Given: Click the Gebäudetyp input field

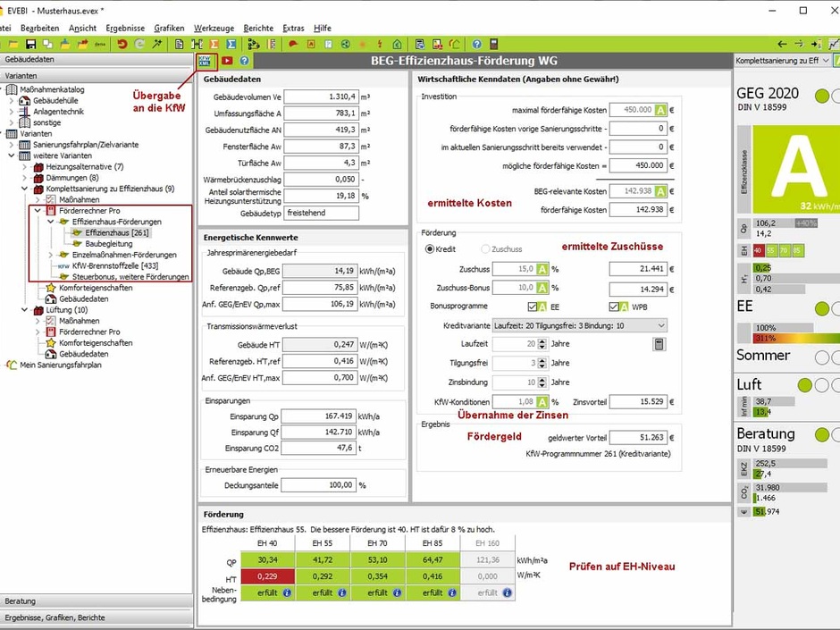Looking at the screenshot, I should click(x=322, y=214).
